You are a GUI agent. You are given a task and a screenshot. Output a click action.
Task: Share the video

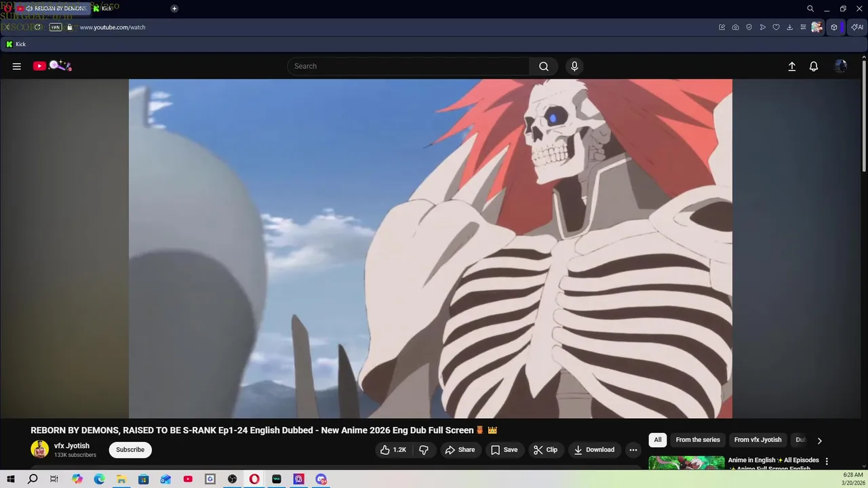(460, 450)
